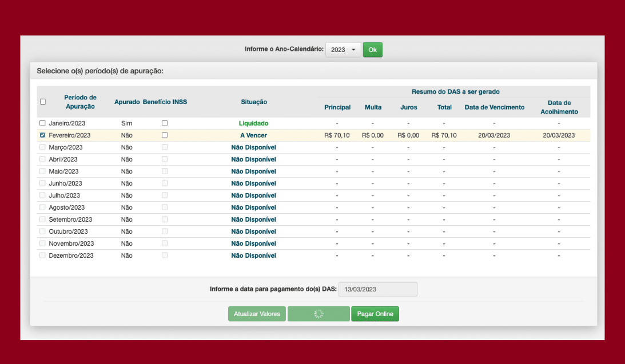Toggle the select-all periods checkbox
Image resolution: width=625 pixels, height=364 pixels.
[43, 102]
